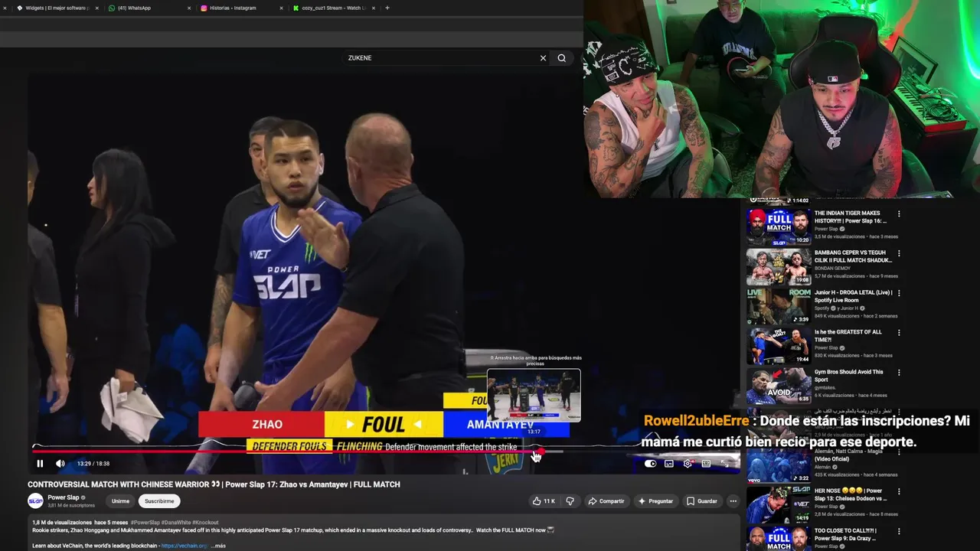The height and width of the screenshot is (551, 980).
Task: Close the Widgets tab
Action: point(97,8)
